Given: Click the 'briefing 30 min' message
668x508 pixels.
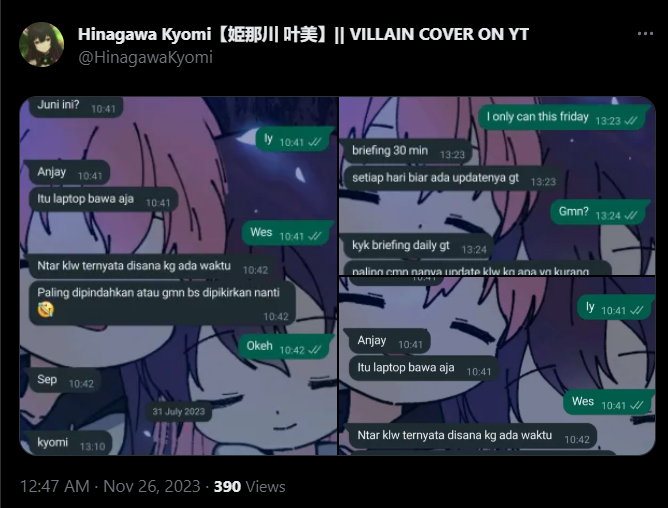Looking at the screenshot, I should pyautogui.click(x=408, y=151).
